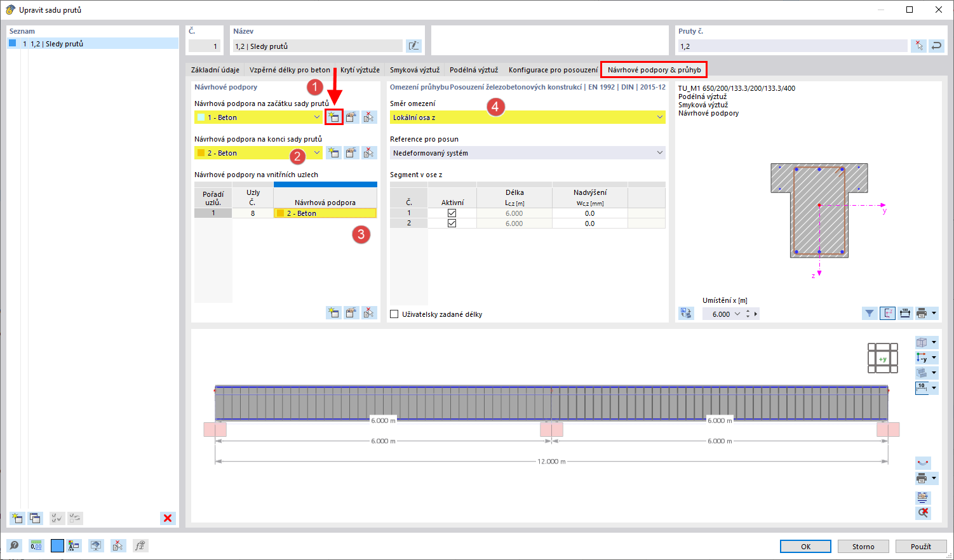The image size is (954, 560).
Task: Expand the -y axis view options arrow
Action: tap(934, 357)
